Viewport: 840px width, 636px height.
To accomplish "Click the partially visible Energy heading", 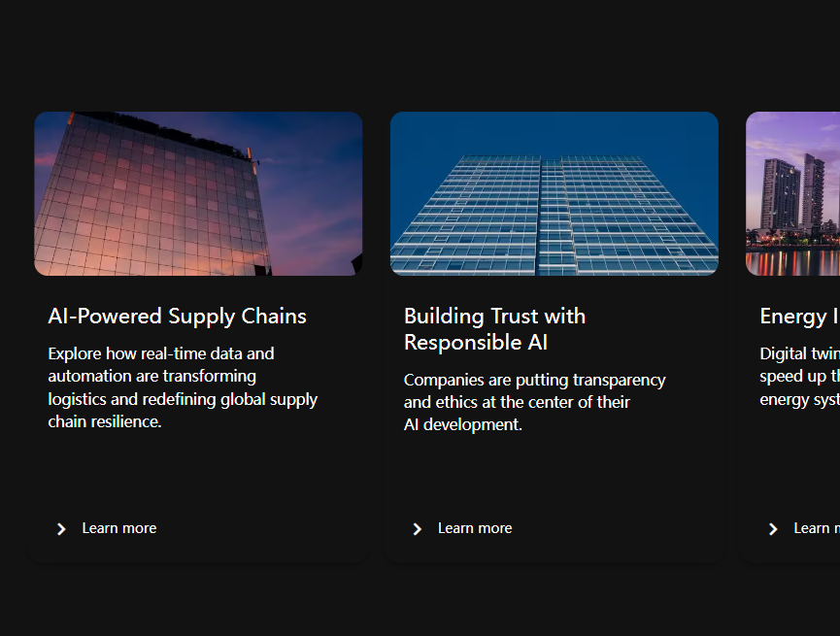I will pyautogui.click(x=800, y=317).
